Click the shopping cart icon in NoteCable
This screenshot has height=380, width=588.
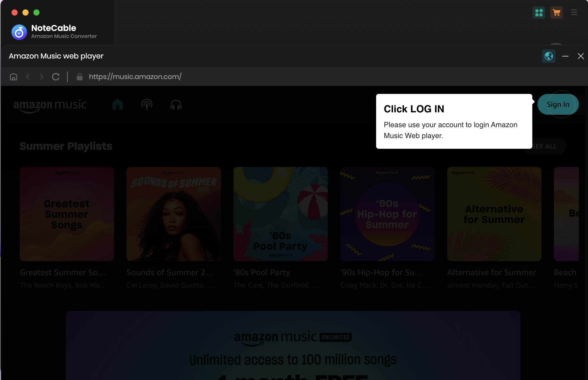pos(556,12)
